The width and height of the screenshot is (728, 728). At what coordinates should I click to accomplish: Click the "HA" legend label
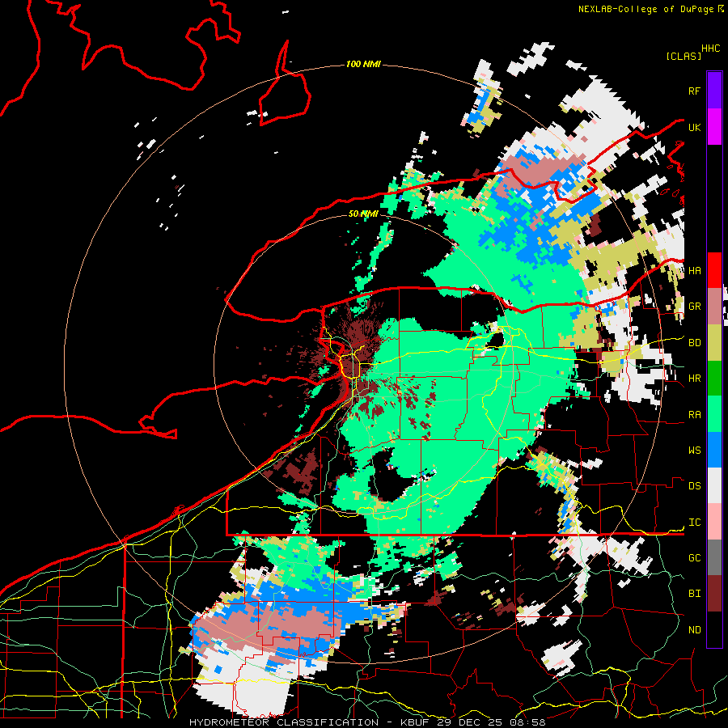(695, 270)
